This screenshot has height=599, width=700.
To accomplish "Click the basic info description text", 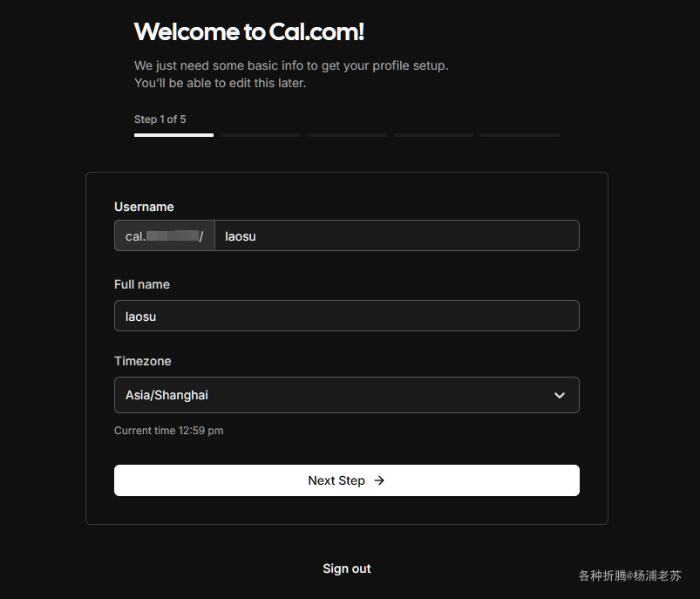I will point(291,74).
